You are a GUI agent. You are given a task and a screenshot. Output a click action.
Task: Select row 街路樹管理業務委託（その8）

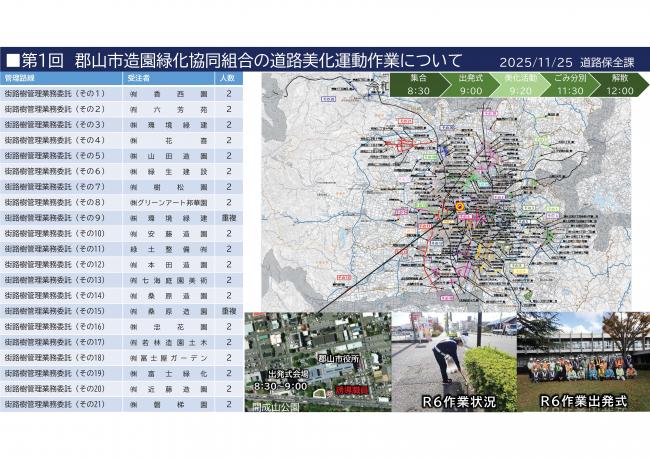[x=55, y=202]
